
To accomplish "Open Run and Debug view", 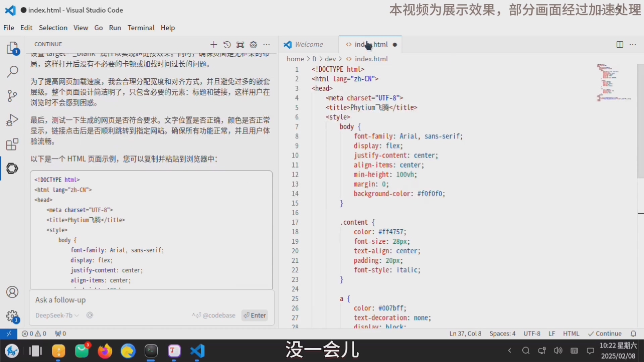I will 12,120.
